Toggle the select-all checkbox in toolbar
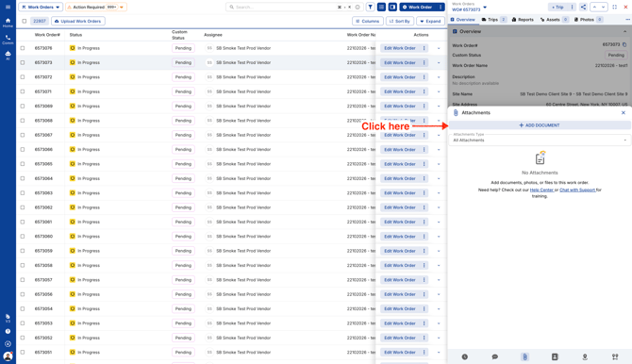 (25, 21)
